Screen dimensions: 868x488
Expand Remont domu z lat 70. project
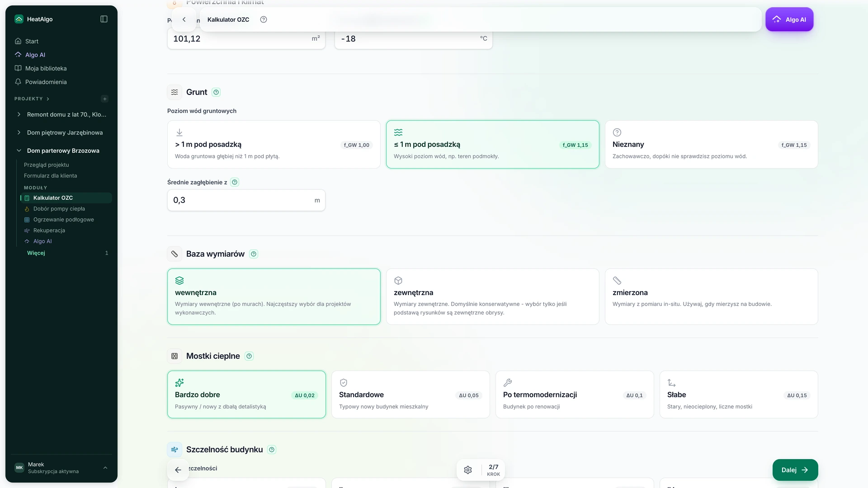(x=19, y=114)
